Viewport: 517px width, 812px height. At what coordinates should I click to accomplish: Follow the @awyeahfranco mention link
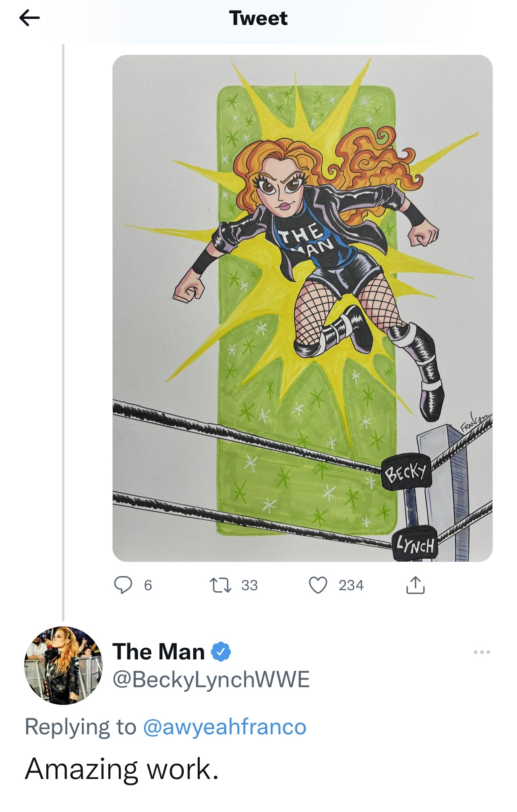tap(225, 727)
